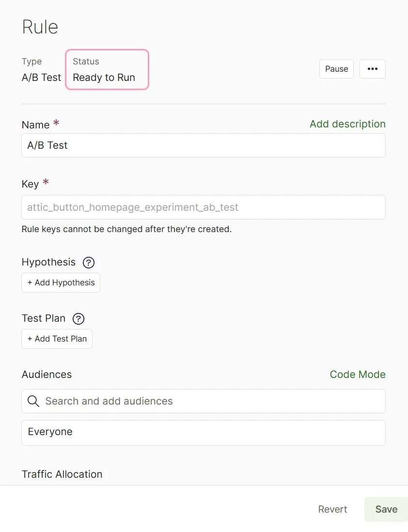Open the three-dots more options menu
Viewport: 408px width, 532px height.
(372, 69)
